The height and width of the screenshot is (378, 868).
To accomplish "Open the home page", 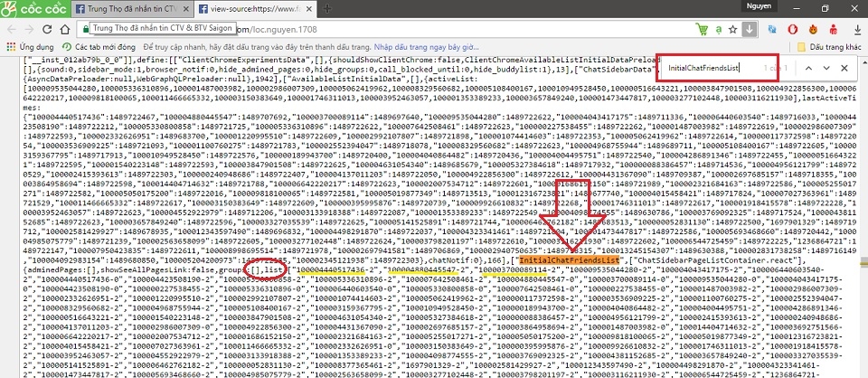I will click(x=65, y=29).
